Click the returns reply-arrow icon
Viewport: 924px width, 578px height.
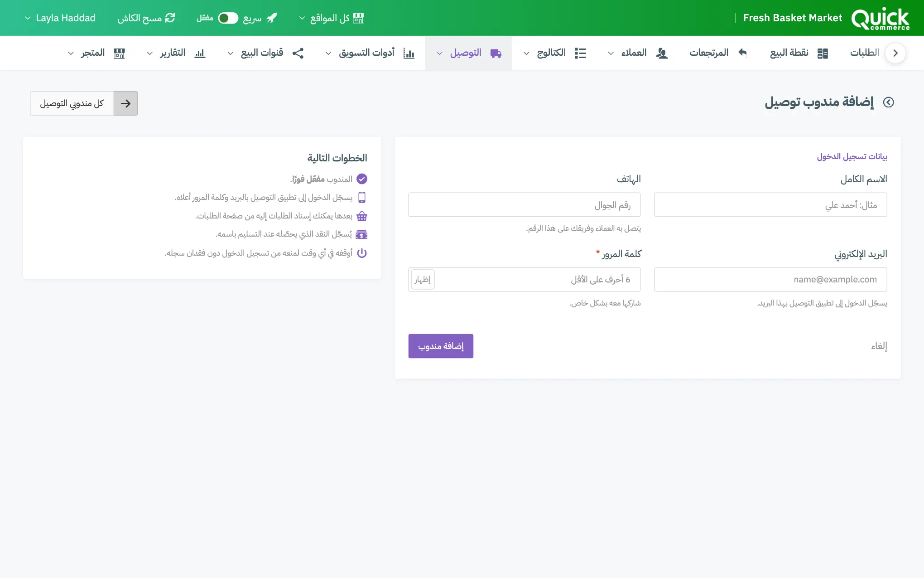point(742,53)
